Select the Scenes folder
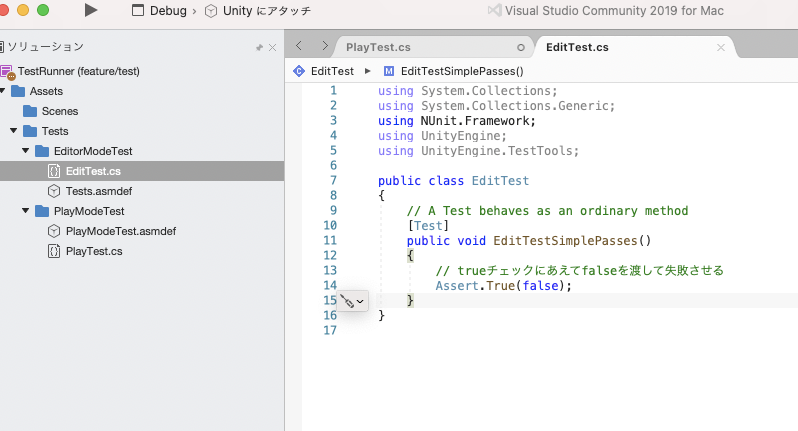The image size is (798, 431). [60, 111]
